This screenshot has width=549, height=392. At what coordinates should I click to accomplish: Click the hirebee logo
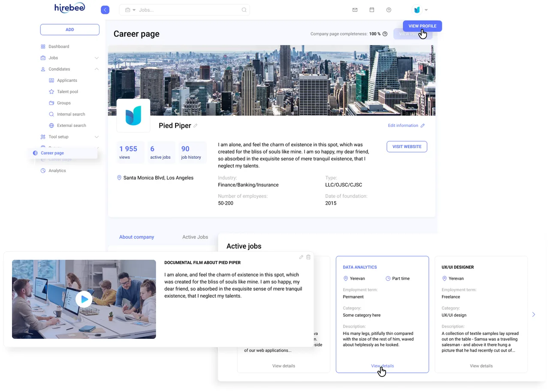(70, 7)
